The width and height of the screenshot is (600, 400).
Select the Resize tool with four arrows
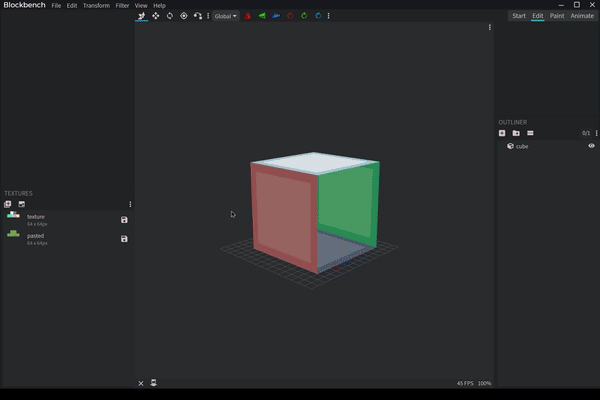click(x=156, y=16)
